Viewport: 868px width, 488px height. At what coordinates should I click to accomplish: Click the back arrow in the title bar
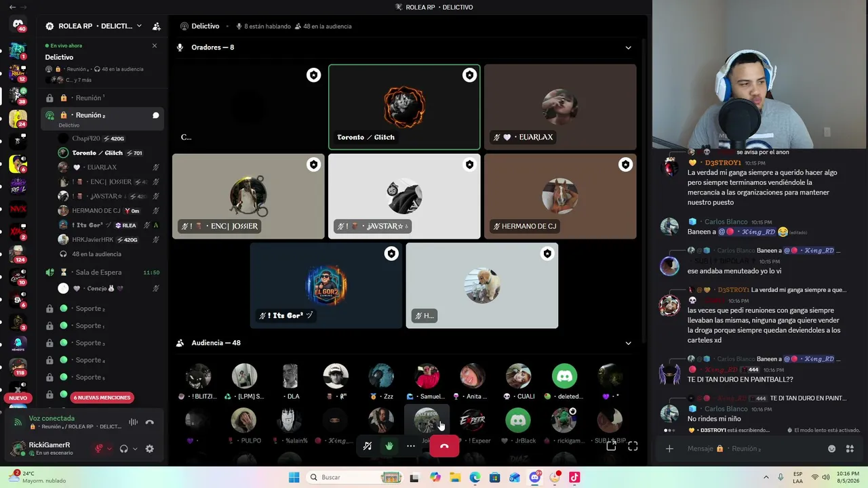click(12, 7)
